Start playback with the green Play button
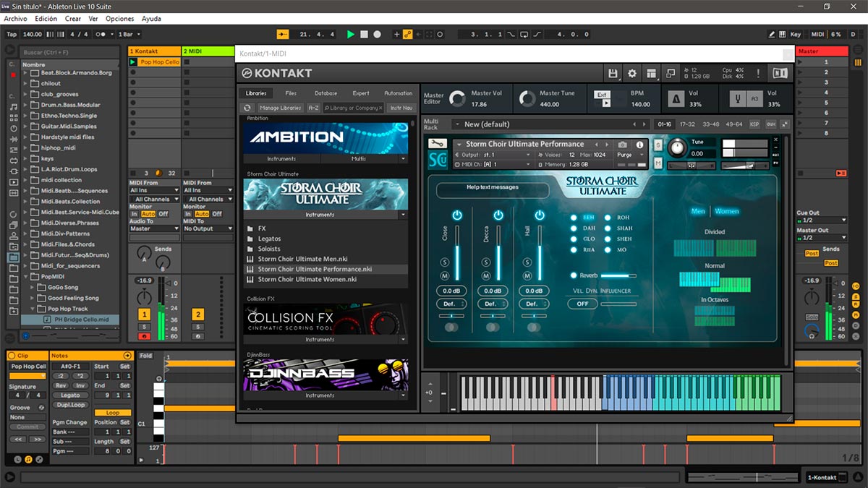Image resolution: width=868 pixels, height=488 pixels. [351, 34]
